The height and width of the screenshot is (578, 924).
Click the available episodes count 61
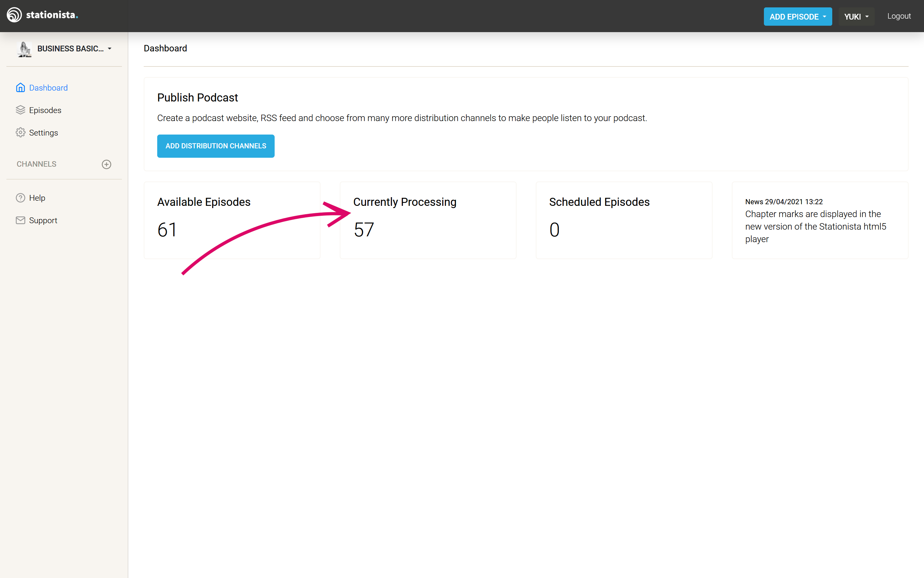coord(167,230)
